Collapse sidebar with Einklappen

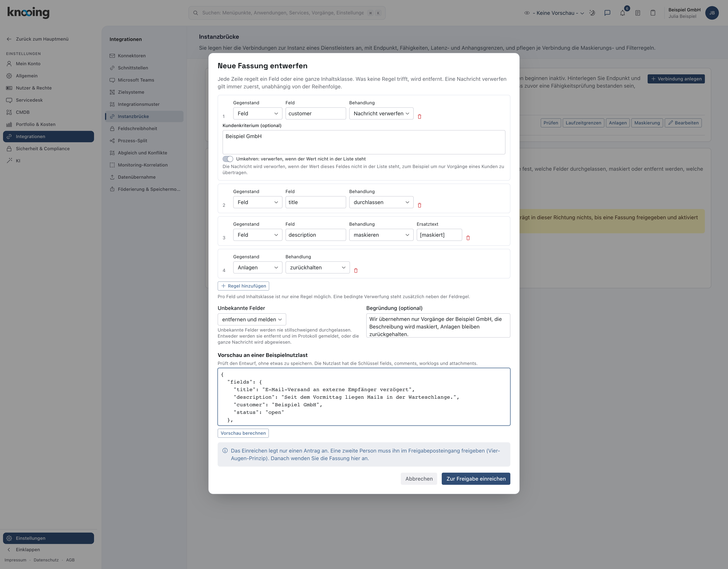coord(48,550)
